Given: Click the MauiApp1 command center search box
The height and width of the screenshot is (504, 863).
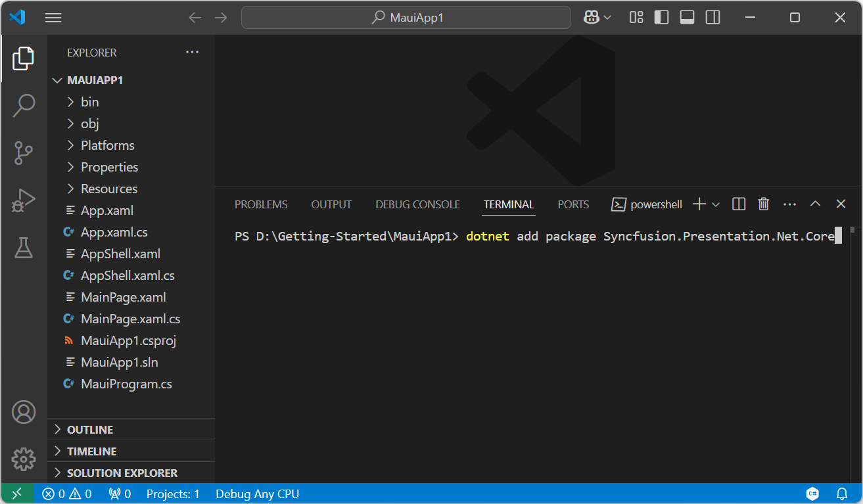Looking at the screenshot, I should 406,18.
